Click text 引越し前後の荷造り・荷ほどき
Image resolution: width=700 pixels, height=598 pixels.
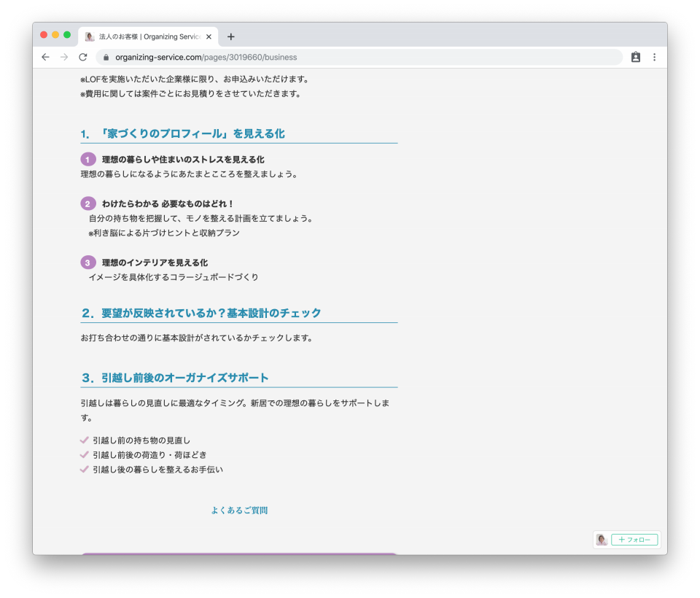point(149,454)
